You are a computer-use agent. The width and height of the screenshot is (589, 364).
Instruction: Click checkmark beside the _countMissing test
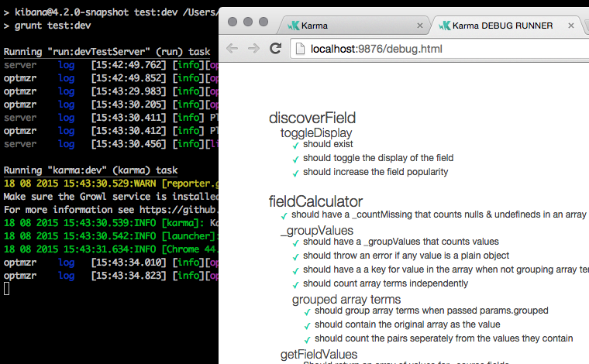pyautogui.click(x=284, y=216)
